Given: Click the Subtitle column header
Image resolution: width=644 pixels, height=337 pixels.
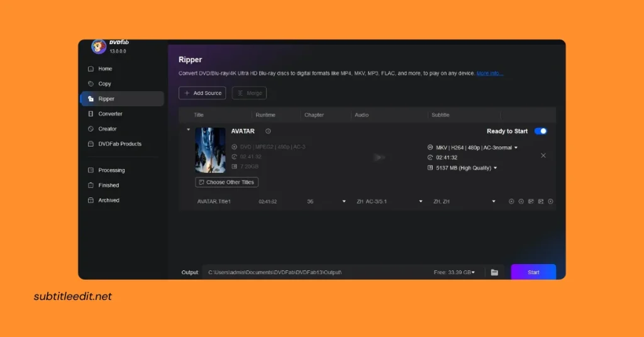Looking at the screenshot, I should tap(440, 115).
